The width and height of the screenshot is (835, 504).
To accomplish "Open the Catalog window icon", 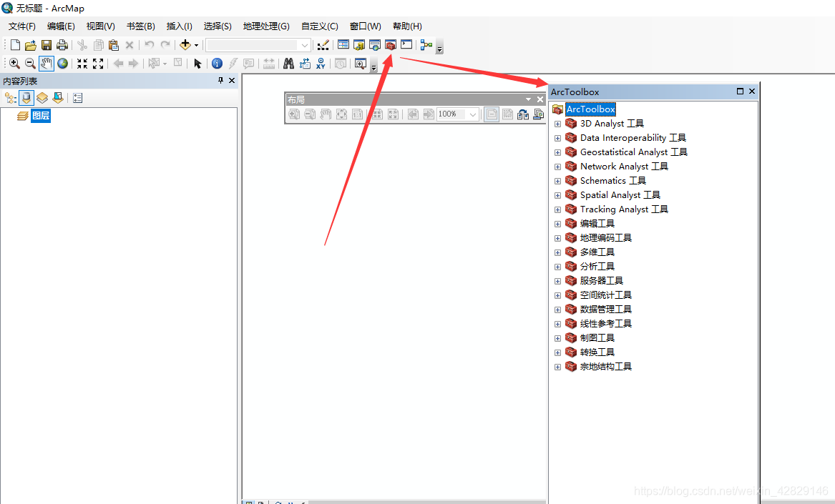I will click(359, 45).
